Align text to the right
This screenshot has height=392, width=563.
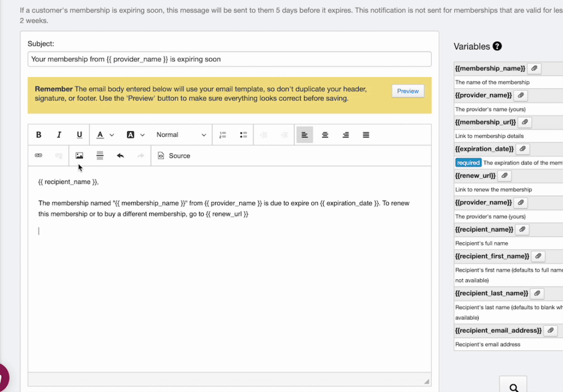tap(346, 135)
